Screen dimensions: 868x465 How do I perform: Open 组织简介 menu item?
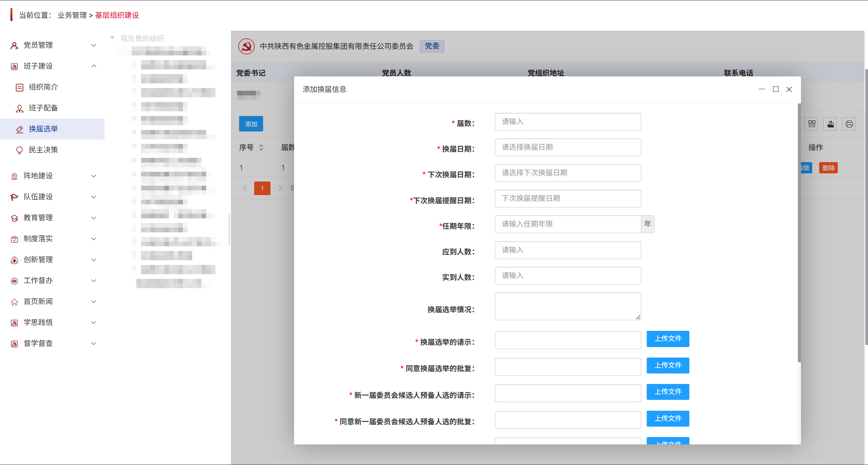[x=43, y=87]
